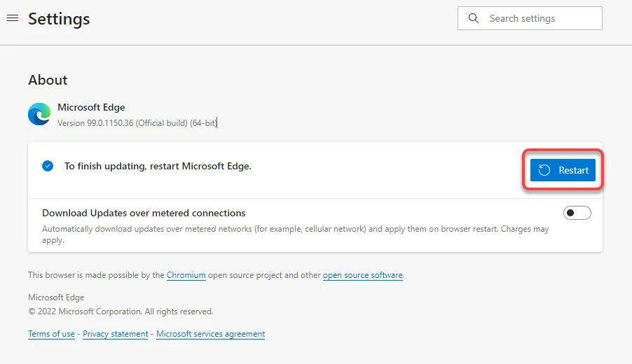Open the hamburger settings menu
The height and width of the screenshot is (364, 632).
(13, 18)
